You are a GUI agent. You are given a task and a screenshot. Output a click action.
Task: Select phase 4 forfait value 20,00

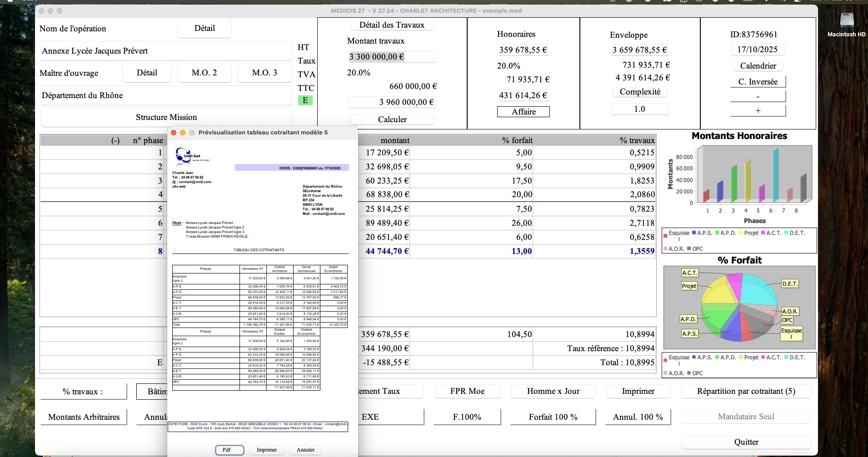[x=522, y=194]
